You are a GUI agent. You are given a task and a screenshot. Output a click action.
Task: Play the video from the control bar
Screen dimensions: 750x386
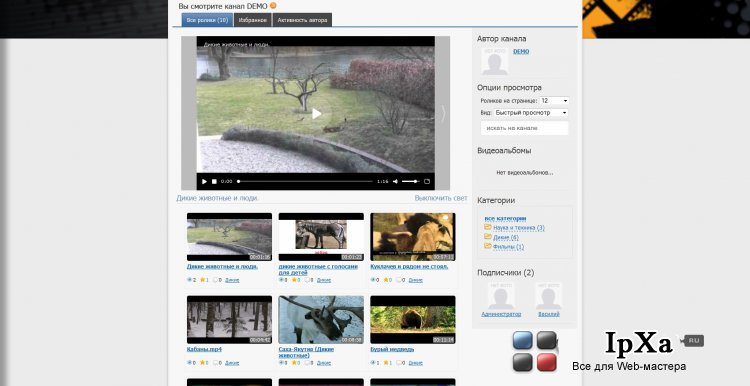click(x=204, y=182)
